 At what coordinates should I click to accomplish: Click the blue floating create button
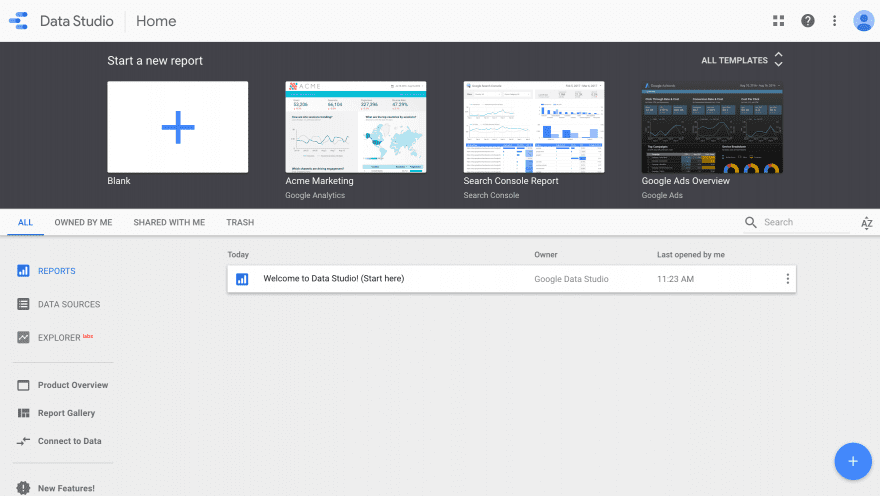point(852,461)
